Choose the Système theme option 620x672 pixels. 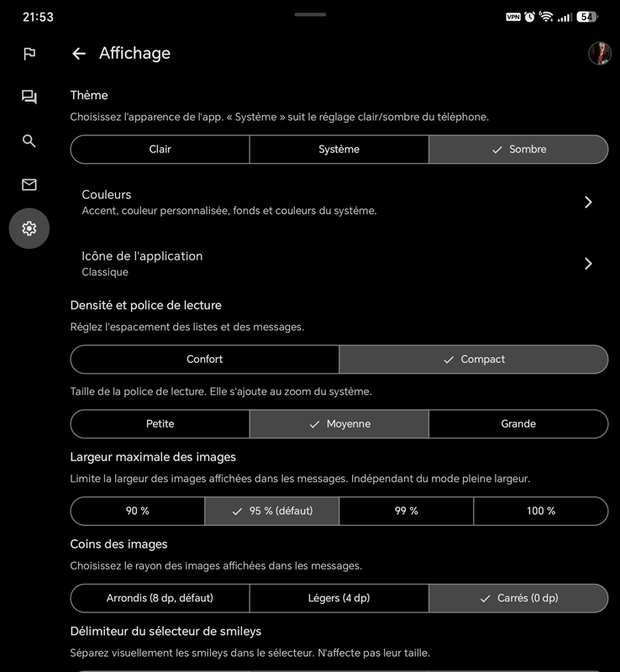[339, 150]
